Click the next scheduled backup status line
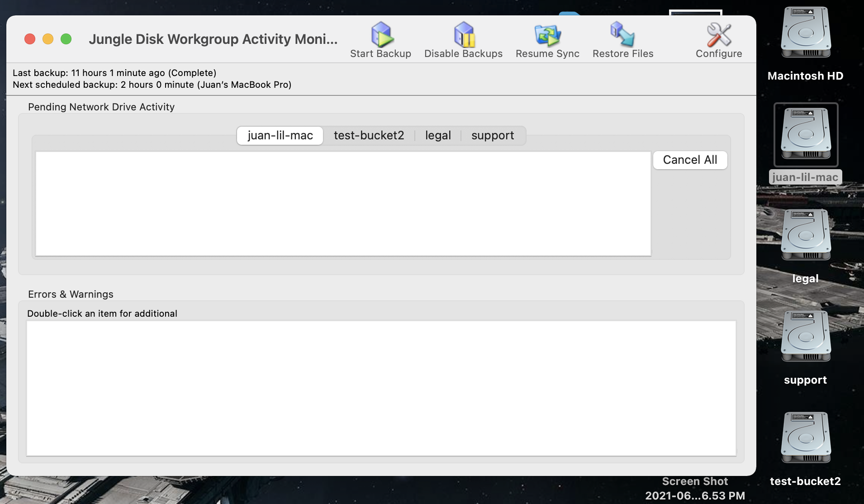The height and width of the screenshot is (504, 864). pos(152,84)
